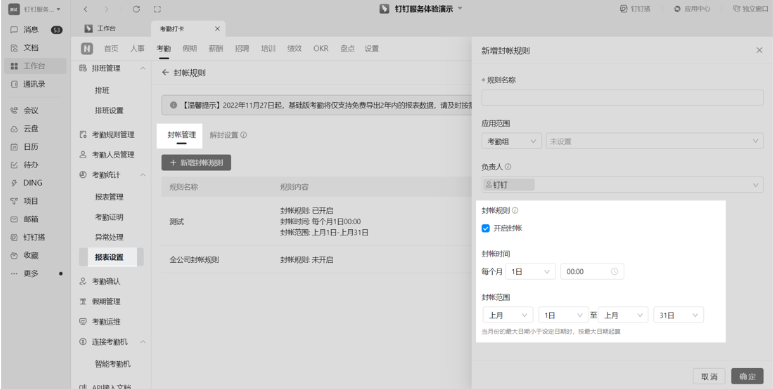This screenshot has width=773, height=389.
Task: Click the info icon next to 负责人
Action: coord(508,167)
